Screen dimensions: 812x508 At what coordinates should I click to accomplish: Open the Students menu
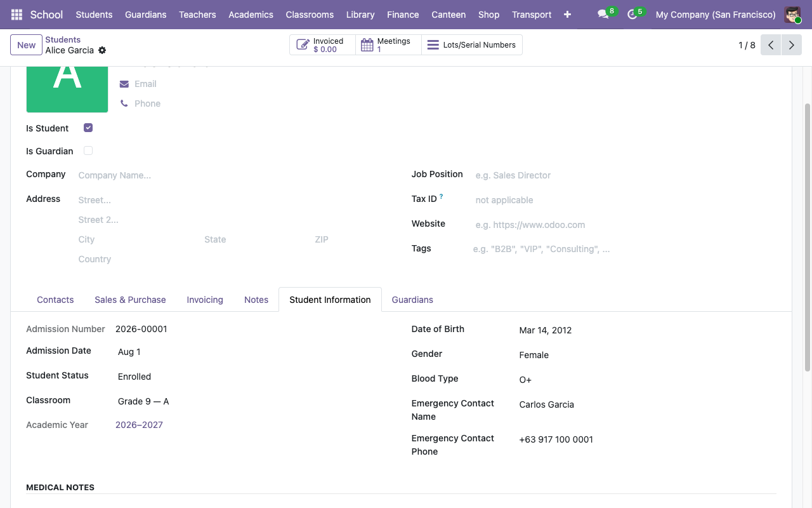(x=94, y=15)
